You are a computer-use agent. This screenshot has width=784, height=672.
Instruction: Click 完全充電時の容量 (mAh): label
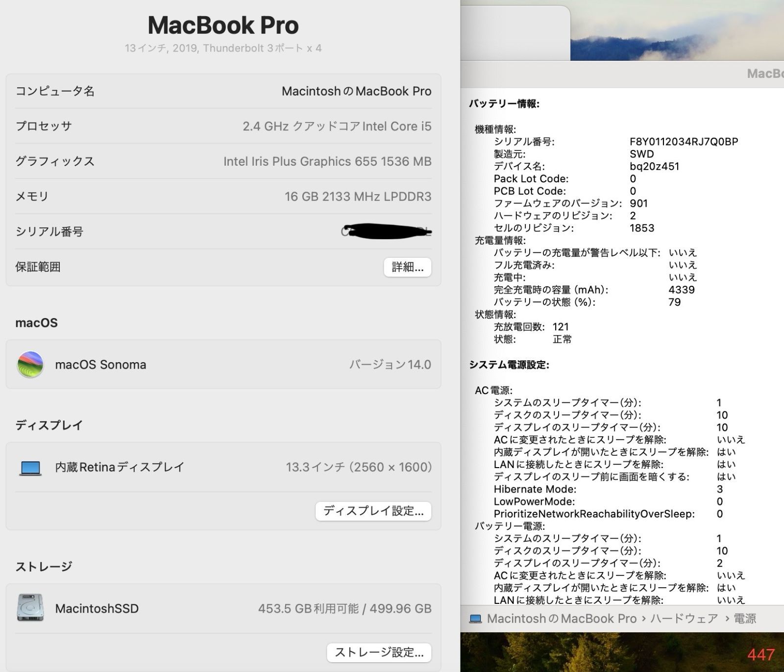pyautogui.click(x=551, y=290)
